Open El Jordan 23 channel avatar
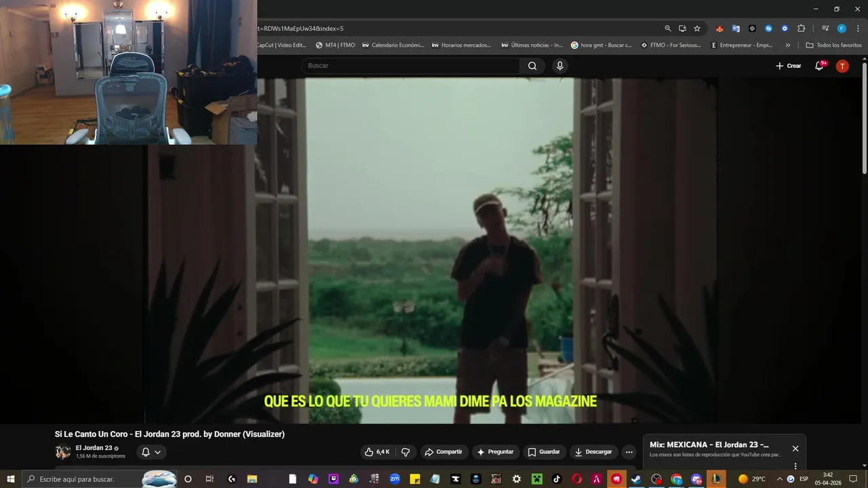 [x=63, y=451]
